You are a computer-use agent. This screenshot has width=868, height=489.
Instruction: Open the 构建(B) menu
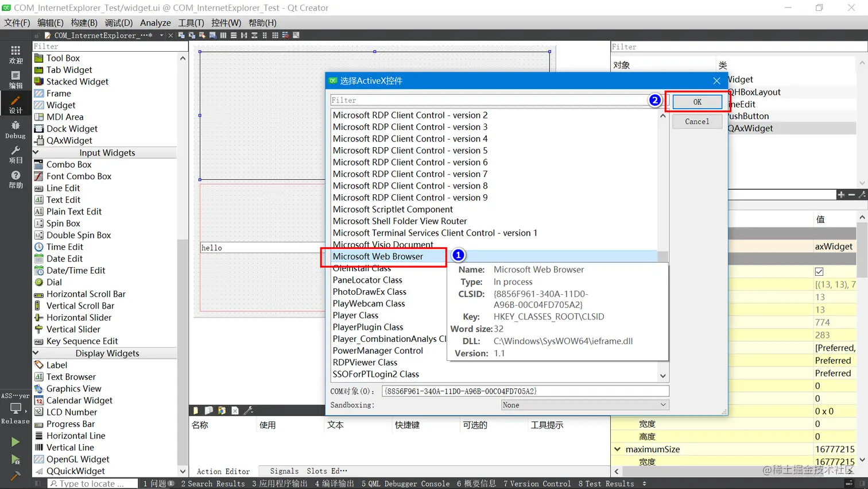tap(84, 23)
